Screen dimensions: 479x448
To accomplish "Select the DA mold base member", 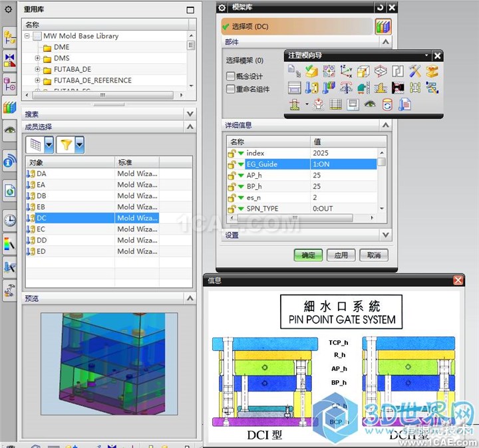I will click(92, 173).
